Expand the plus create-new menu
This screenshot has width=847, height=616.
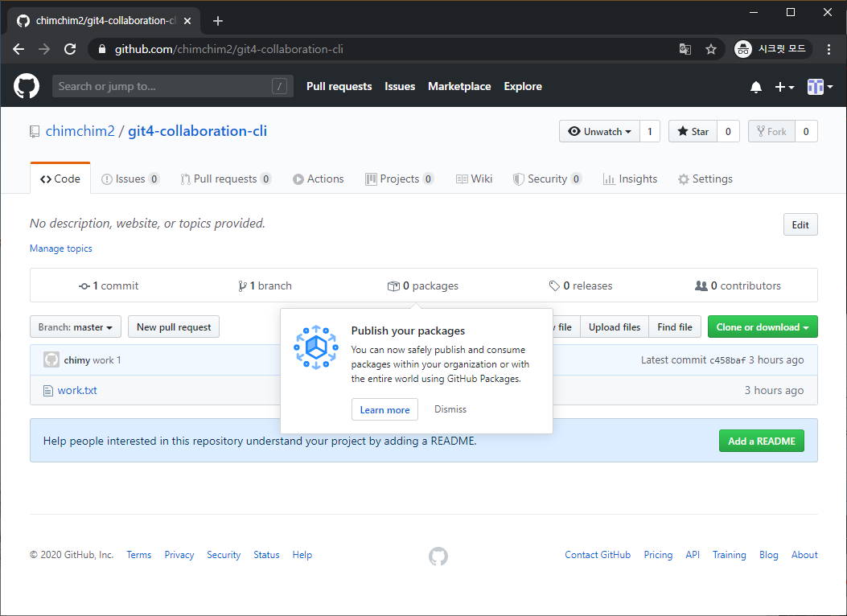coord(784,87)
